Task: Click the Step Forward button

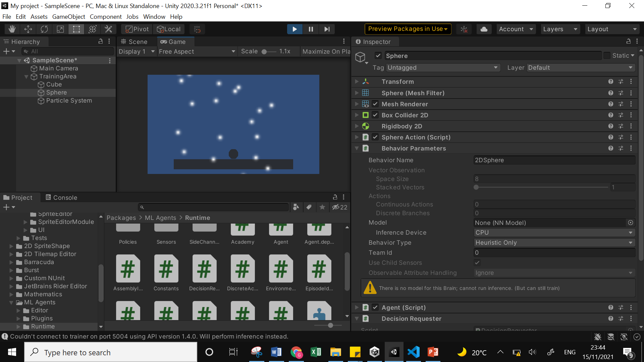Action: (x=326, y=29)
